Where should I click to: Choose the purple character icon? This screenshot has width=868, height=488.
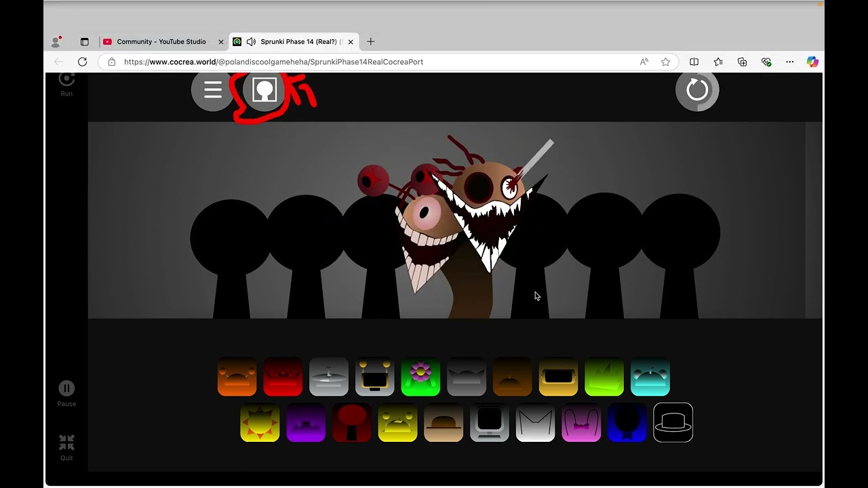pyautogui.click(x=306, y=423)
